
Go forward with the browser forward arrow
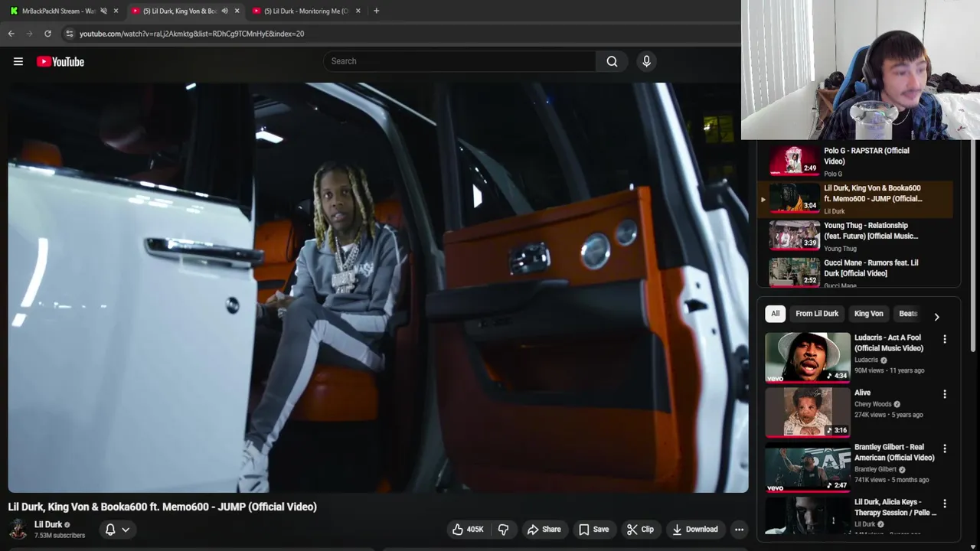coord(29,34)
